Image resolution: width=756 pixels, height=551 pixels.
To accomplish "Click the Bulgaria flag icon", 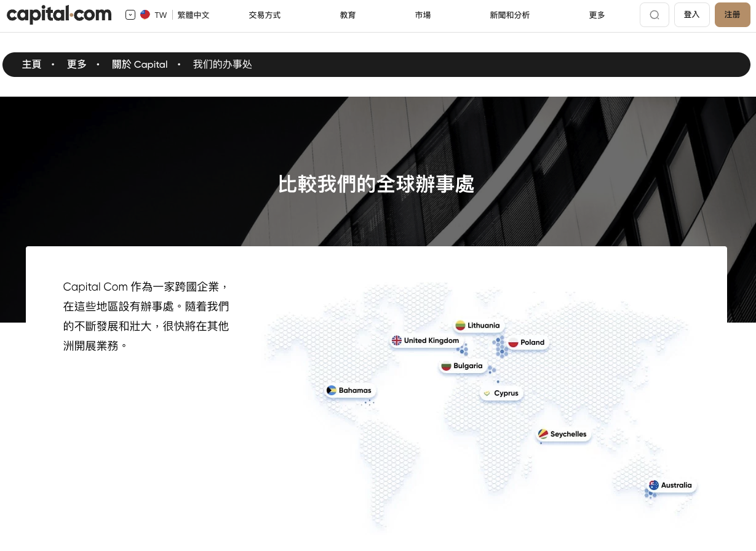I will pyautogui.click(x=446, y=366).
